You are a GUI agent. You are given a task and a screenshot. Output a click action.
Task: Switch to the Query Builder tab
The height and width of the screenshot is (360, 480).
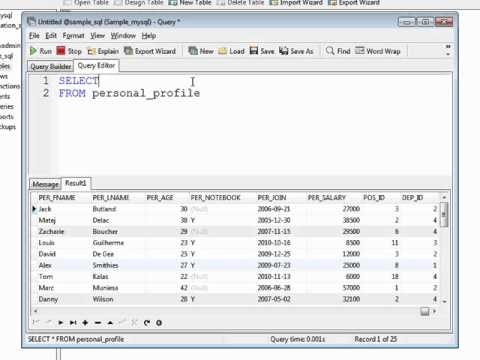51,66
